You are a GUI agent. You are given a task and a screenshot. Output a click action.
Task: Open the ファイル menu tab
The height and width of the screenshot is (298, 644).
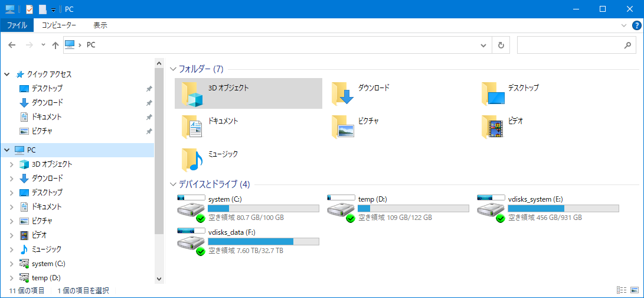[x=17, y=25]
